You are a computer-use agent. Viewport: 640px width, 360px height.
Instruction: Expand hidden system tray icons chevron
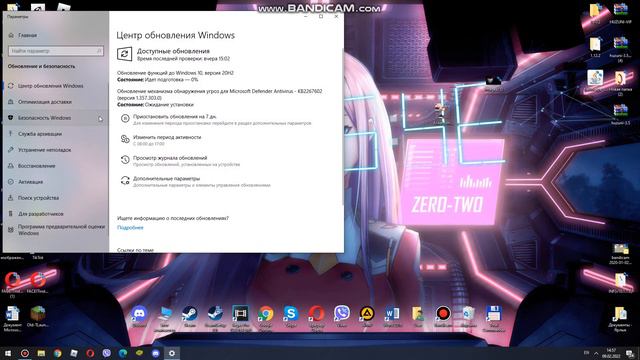tap(596, 353)
